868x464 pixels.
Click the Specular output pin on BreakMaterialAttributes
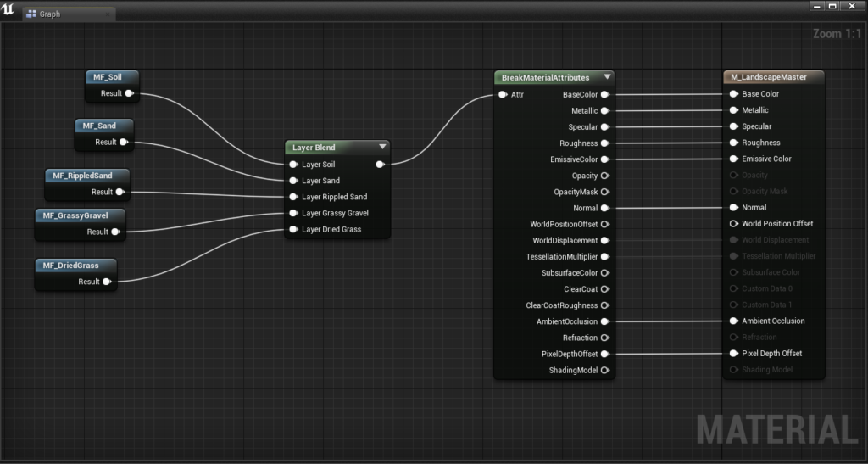605,126
